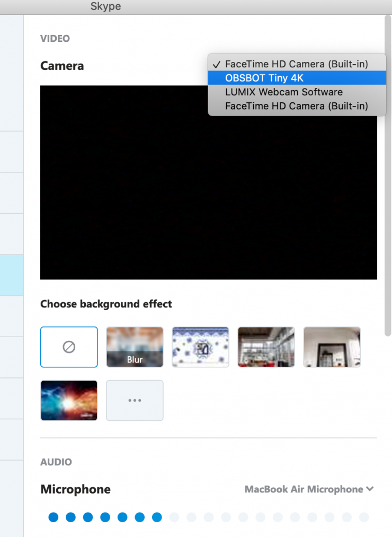Click the checkmark beside FaceTime HD Camera
Screen dimensions: 392x537
pyautogui.click(x=216, y=64)
